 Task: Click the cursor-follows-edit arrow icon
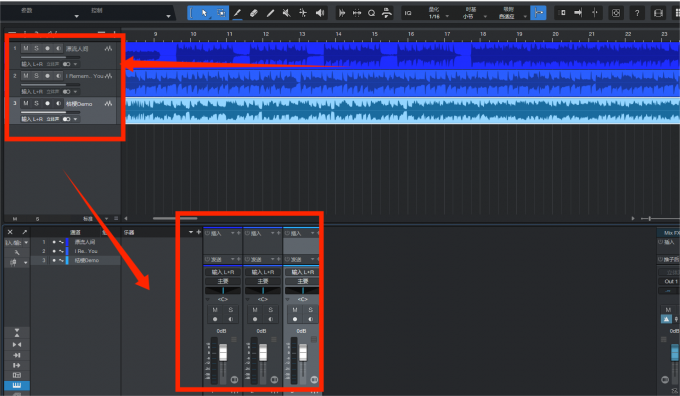click(578, 13)
